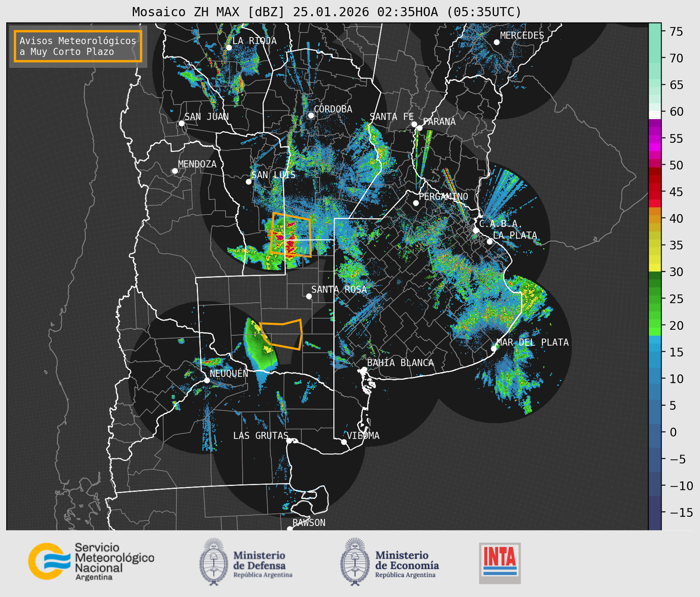
Task: Click the green 25 dBZ color band
Action: (x=655, y=299)
